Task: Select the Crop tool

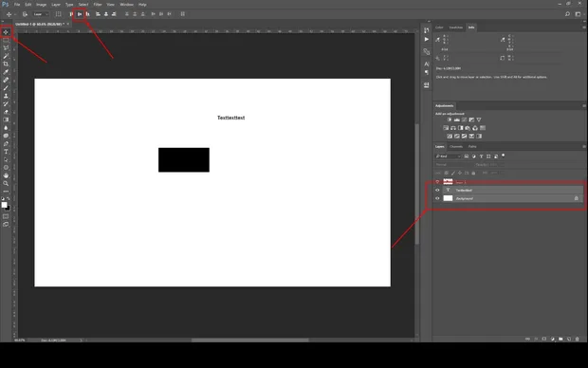Action: [x=6, y=64]
